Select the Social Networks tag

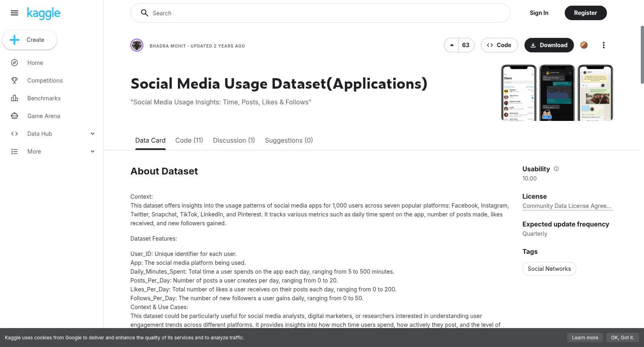coord(549,269)
